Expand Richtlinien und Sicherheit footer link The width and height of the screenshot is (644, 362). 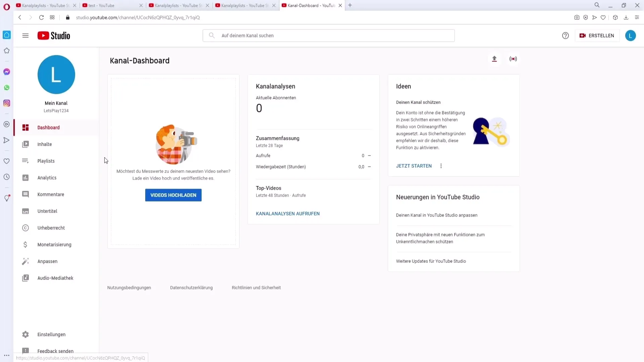256,288
